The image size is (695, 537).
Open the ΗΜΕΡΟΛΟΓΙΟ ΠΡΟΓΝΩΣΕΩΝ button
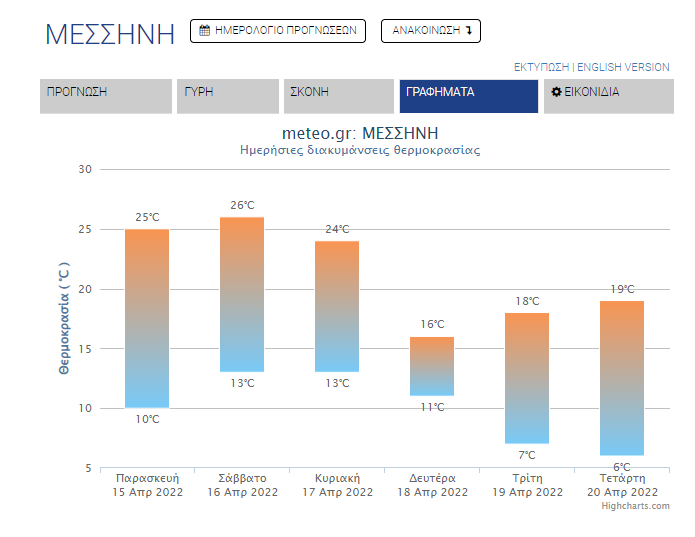tap(278, 31)
